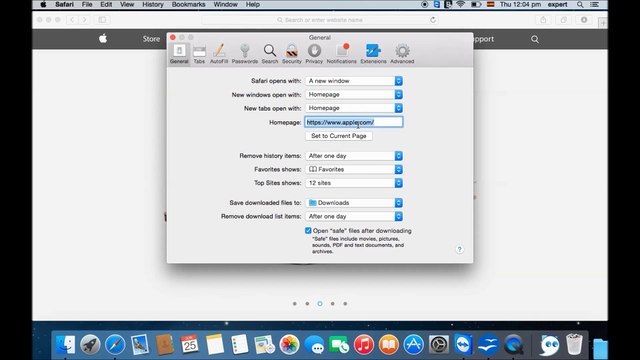Screen dimensions: 640x360
Task: Click the Homepage URL text field
Action: 354,122
